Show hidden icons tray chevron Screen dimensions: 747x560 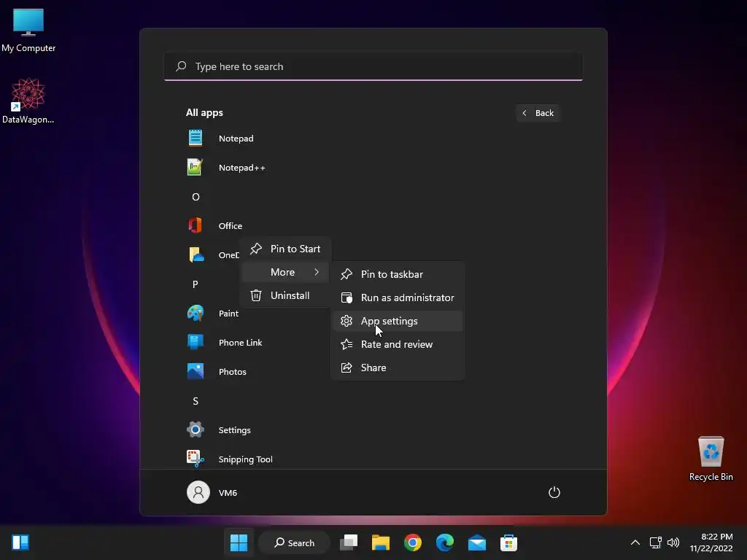click(635, 542)
